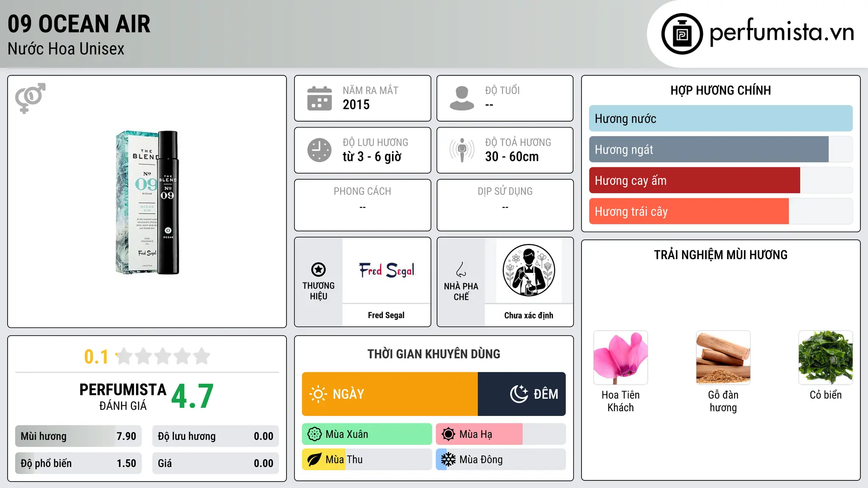Click the Perfumista đánh giá label

click(x=123, y=396)
